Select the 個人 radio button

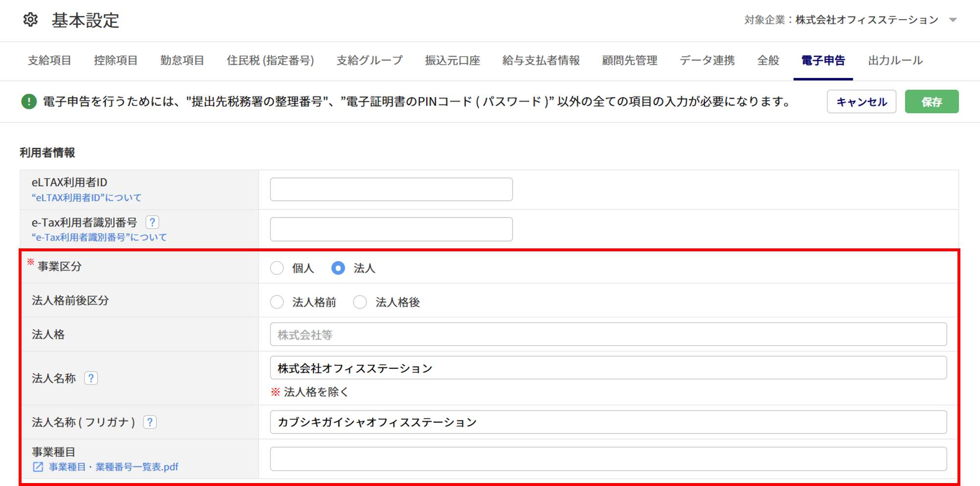point(277,268)
